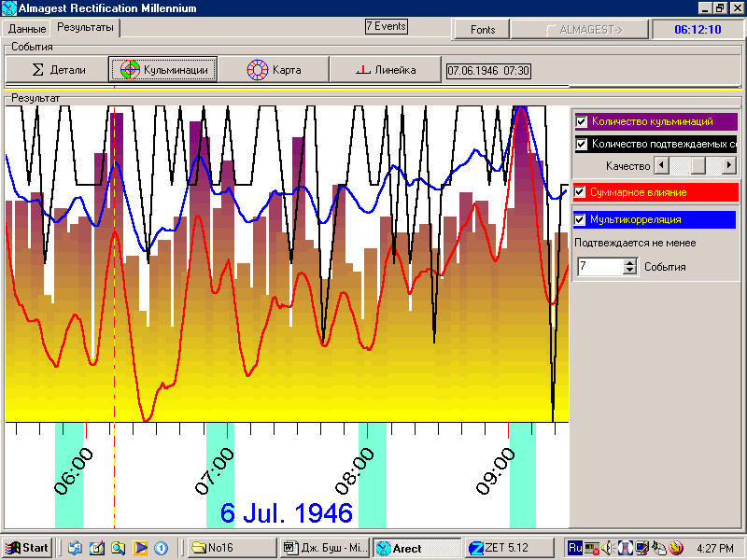
Task: Click the 6 Jul. 1946 date caption
Action: pos(287,512)
